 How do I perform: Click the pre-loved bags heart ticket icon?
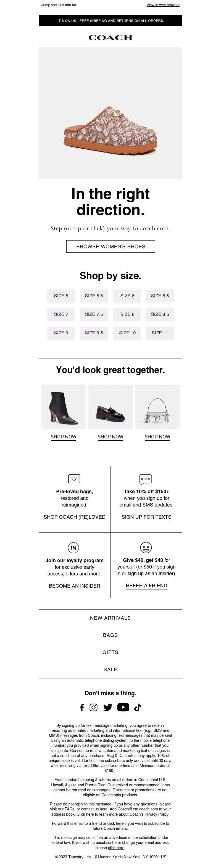74,479
